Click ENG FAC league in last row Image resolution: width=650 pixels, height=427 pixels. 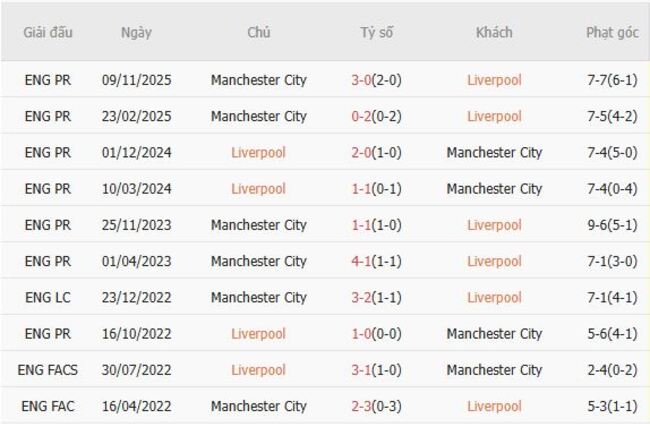click(x=47, y=406)
